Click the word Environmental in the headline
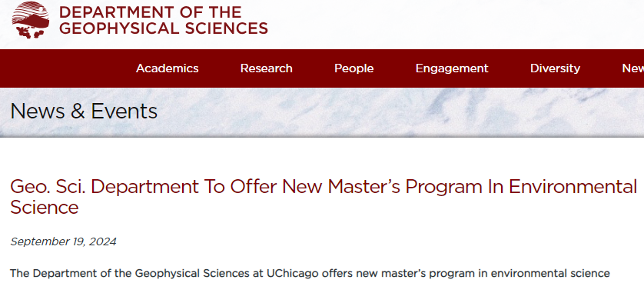This screenshot has height=293, width=644. pyautogui.click(x=573, y=187)
